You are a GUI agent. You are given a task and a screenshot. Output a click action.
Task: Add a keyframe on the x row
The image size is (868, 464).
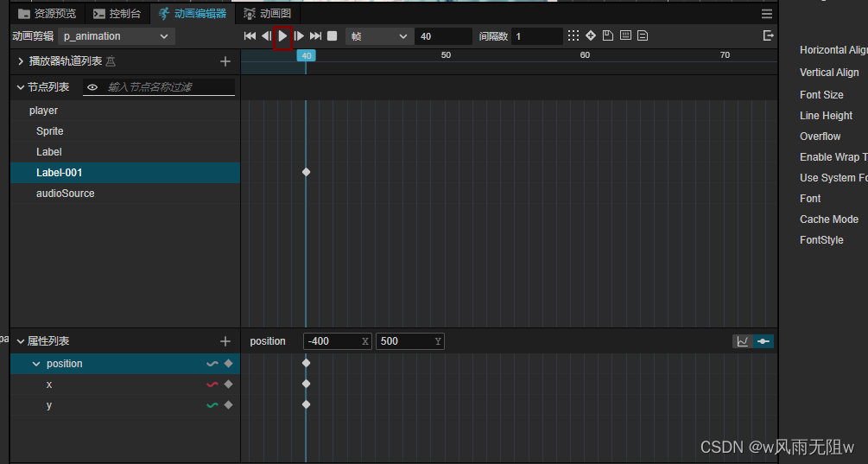[x=228, y=385]
